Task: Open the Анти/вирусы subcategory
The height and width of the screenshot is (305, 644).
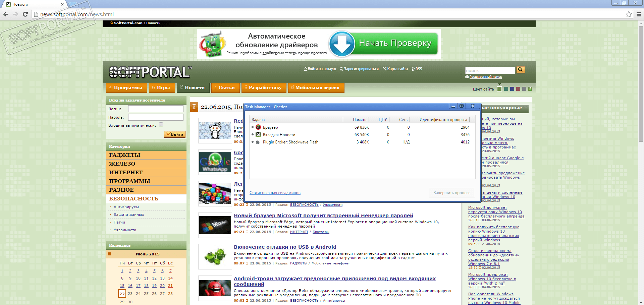Action: (126, 207)
